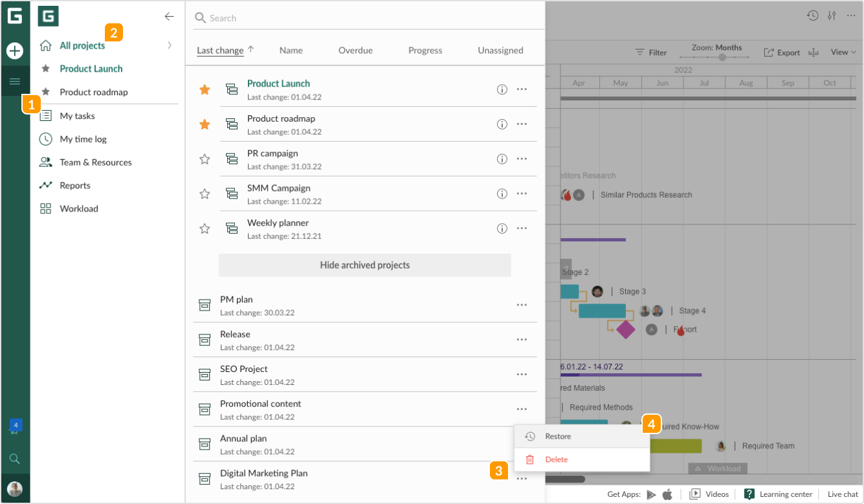Unstar the Product Launch project
Image resolution: width=864 pixels, height=504 pixels.
point(205,90)
